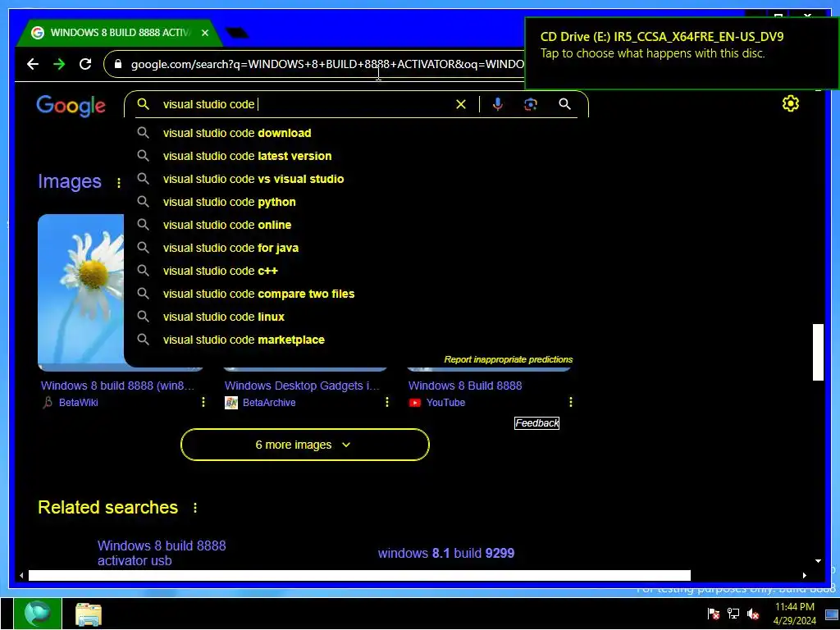Click the green forward arrow button
Screen dimensions: 840x630
(x=59, y=64)
